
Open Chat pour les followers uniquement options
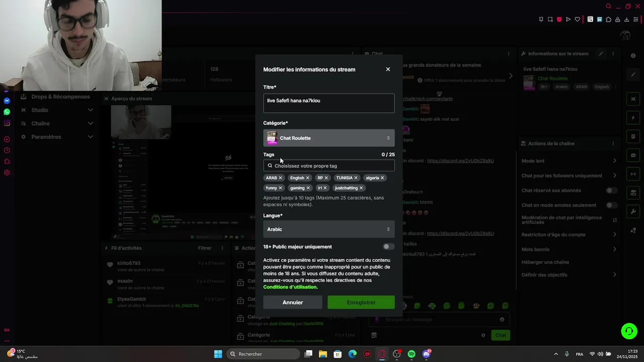[569, 175]
